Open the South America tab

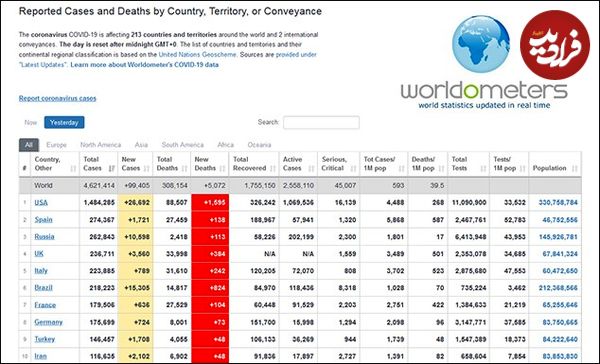[183, 145]
